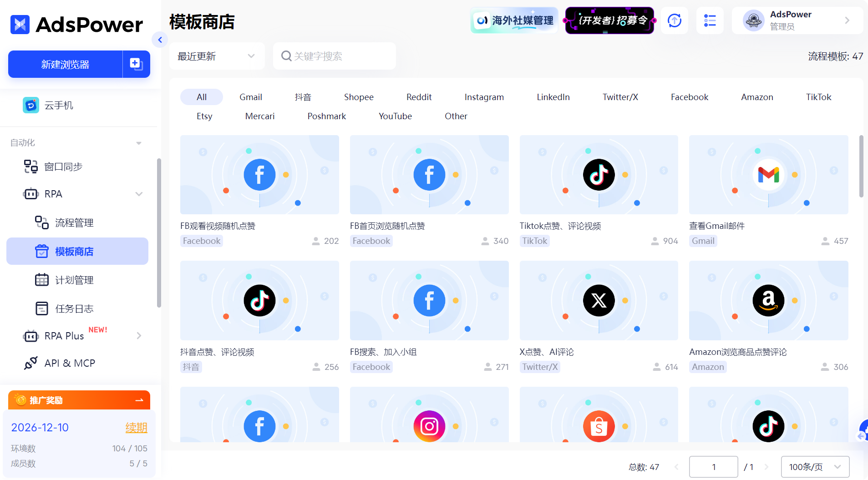The image size is (868, 480).
Task: Open 计划管理 calendar icon
Action: (41, 280)
